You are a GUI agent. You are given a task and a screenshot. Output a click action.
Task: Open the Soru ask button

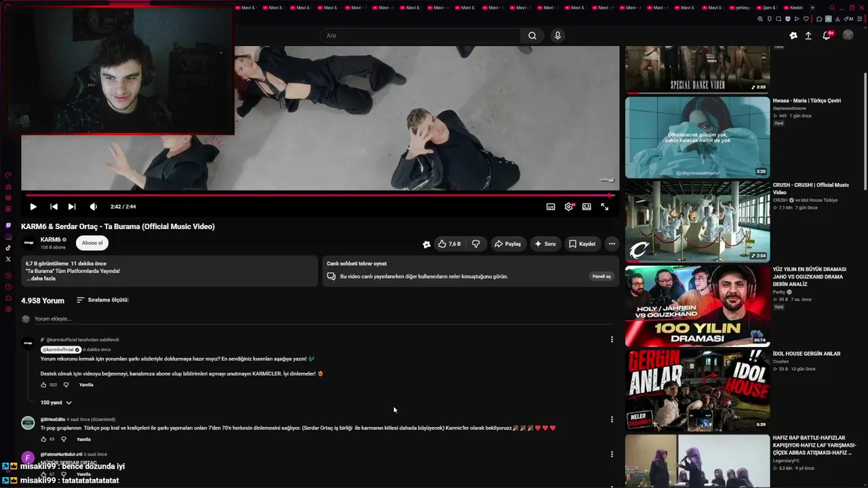click(545, 244)
